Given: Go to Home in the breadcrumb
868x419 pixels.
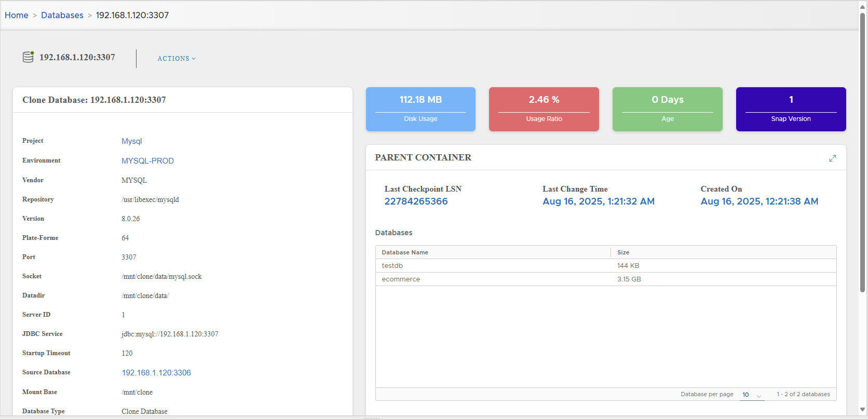Looking at the screenshot, I should pyautogui.click(x=17, y=15).
